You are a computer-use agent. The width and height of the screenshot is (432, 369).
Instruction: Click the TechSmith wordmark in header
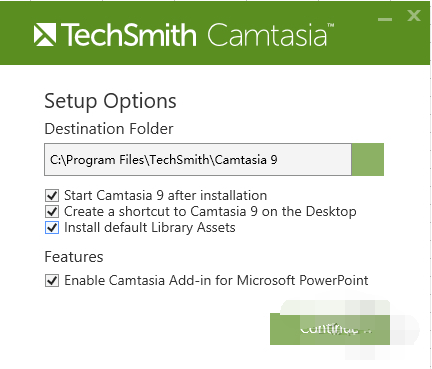128,35
